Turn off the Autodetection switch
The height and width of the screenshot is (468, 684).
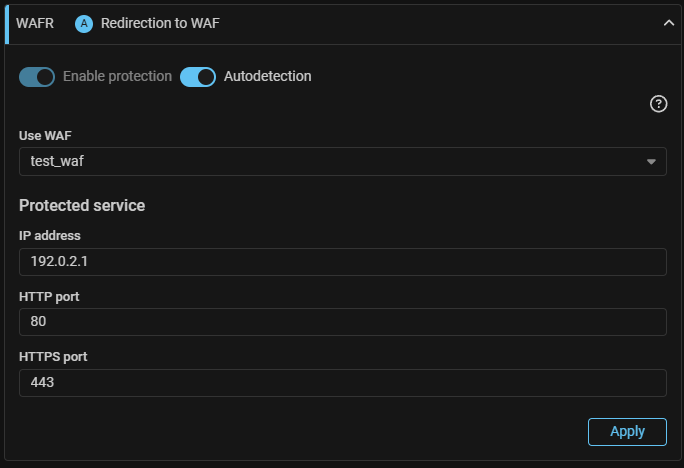click(x=198, y=77)
